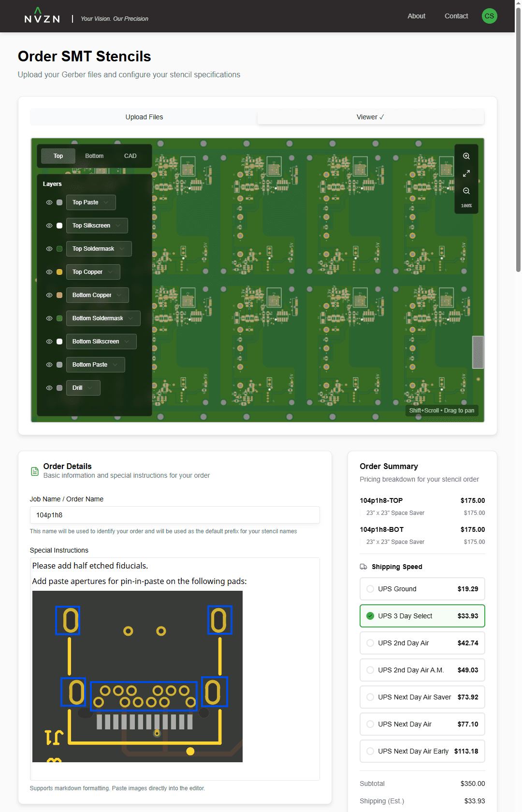Switch to the Upload Files tab
Screen dimensions: 522x812
(x=144, y=117)
